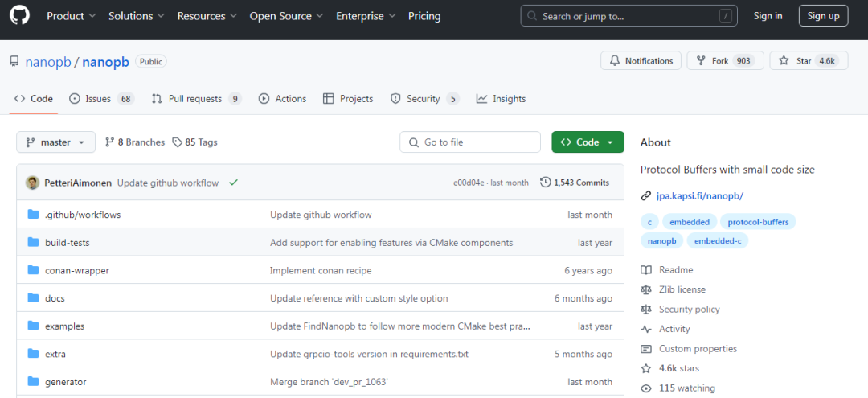Open the docs folder icon
This screenshot has height=398, width=868.
click(33, 298)
